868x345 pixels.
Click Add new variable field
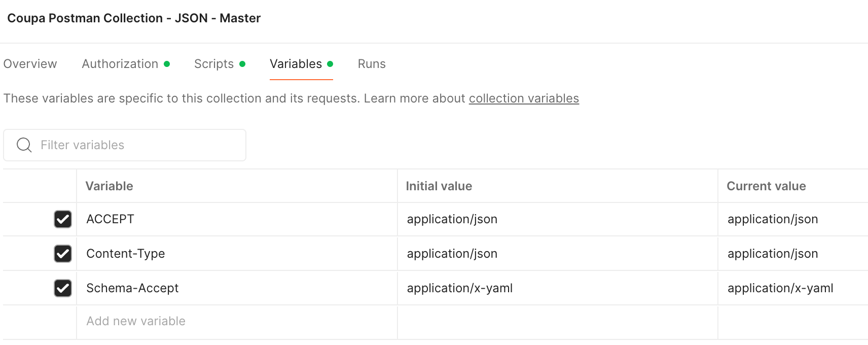tap(237, 322)
